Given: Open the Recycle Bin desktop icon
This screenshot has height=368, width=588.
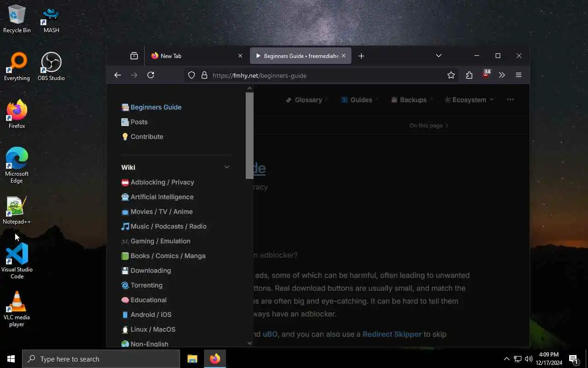Looking at the screenshot, I should click(x=17, y=19).
